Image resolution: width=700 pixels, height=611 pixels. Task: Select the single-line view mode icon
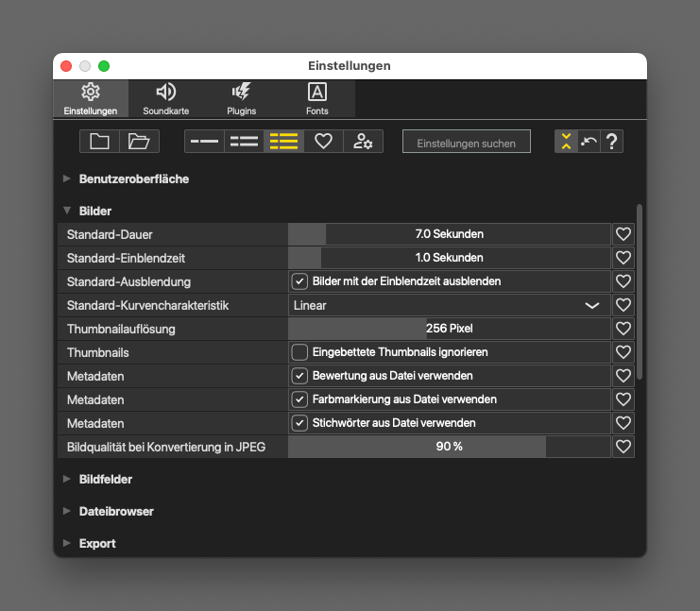(204, 142)
